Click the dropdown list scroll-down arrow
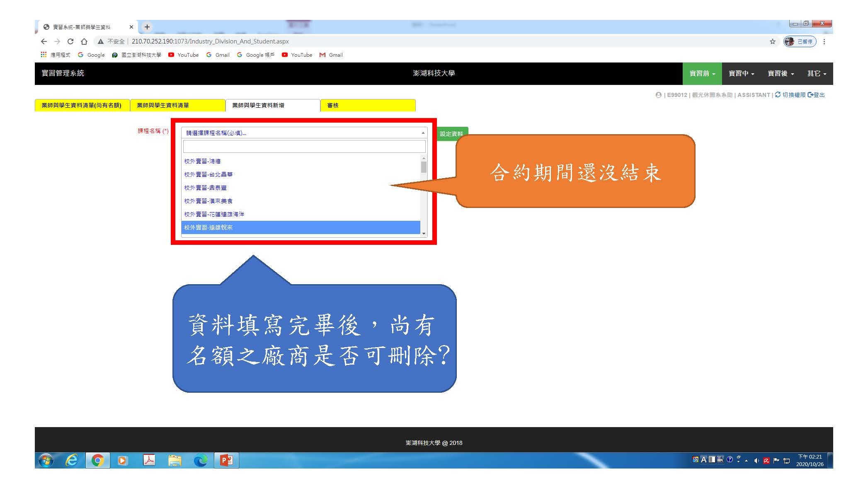Screen dimensions: 868x488 pos(424,234)
